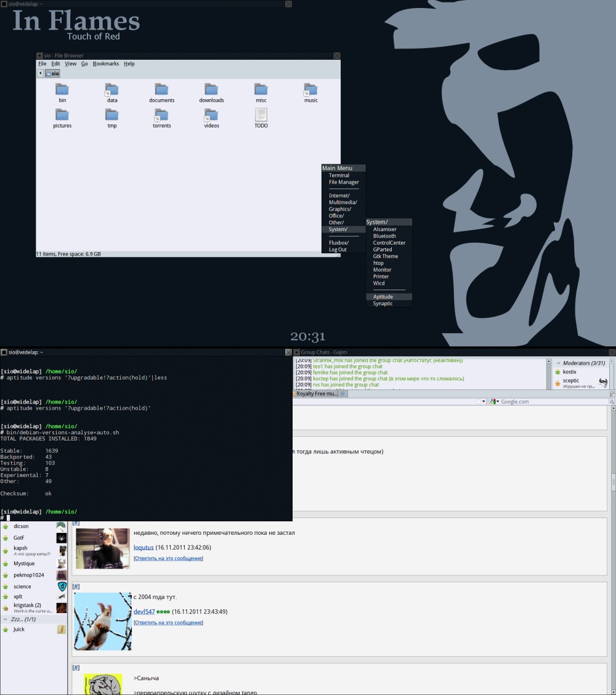Screen dimensions: 616x695
Task: Click the devl547 username link
Action: 144,612
